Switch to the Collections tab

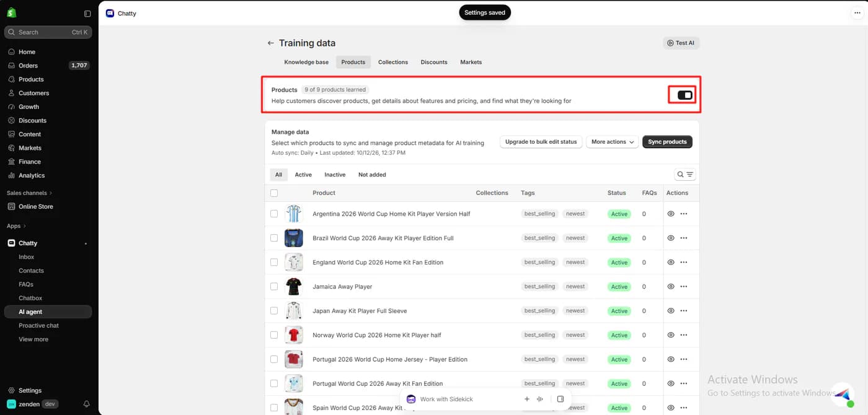click(x=393, y=62)
